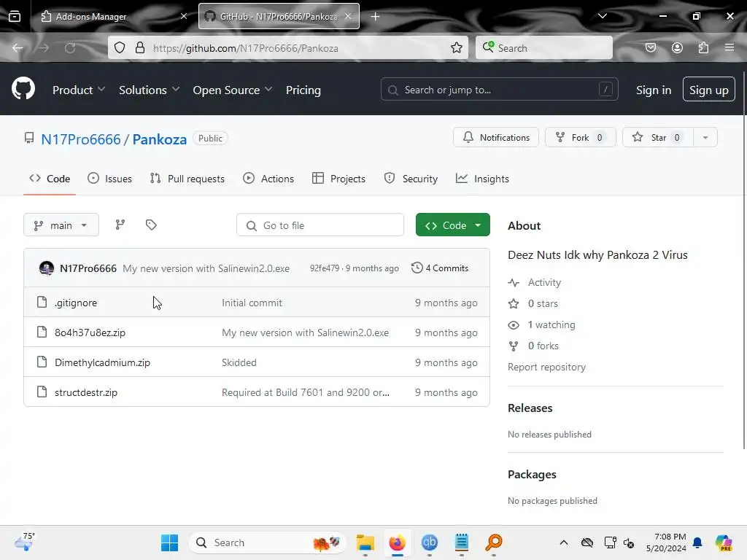Bookmark this page with the star icon
This screenshot has height=560, width=747.
click(x=457, y=47)
